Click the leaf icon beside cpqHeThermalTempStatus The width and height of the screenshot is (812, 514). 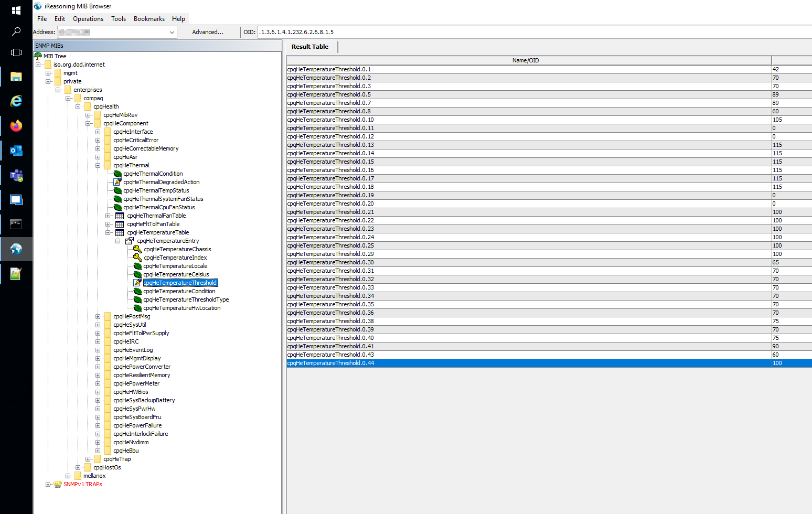click(x=118, y=190)
